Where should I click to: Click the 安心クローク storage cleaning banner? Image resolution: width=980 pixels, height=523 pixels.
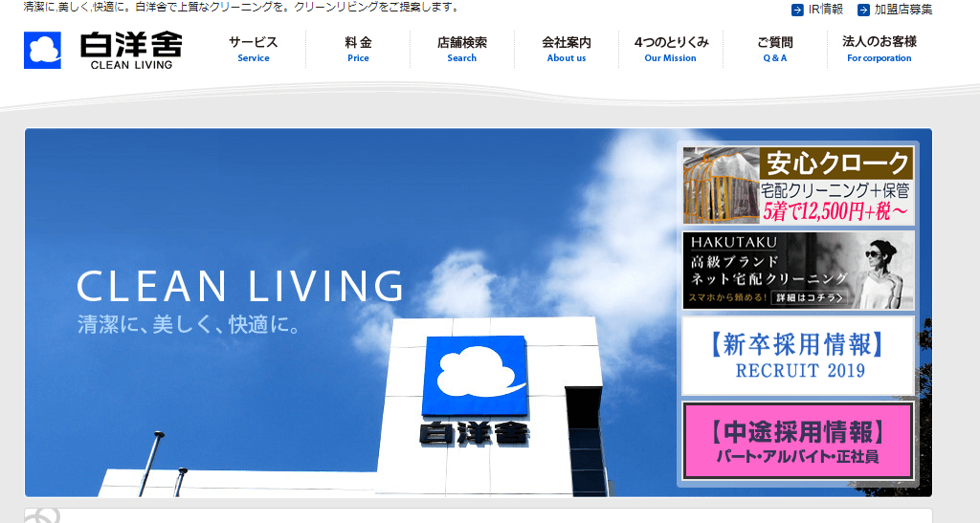798,185
